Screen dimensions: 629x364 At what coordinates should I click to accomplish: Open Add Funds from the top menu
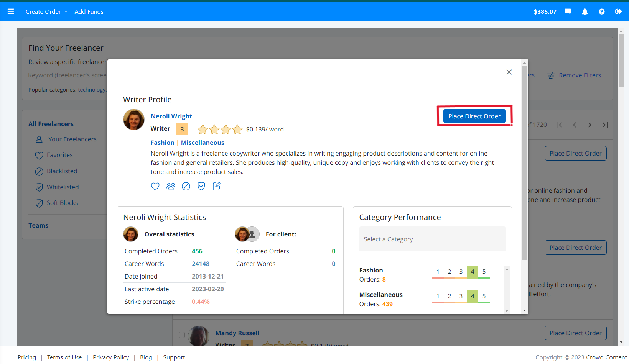click(89, 11)
